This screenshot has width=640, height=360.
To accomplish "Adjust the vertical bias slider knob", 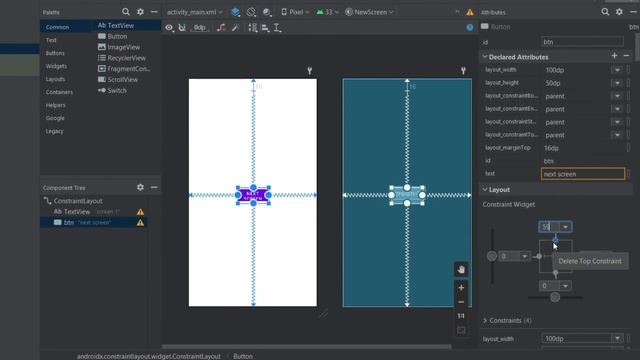I will [x=492, y=256].
